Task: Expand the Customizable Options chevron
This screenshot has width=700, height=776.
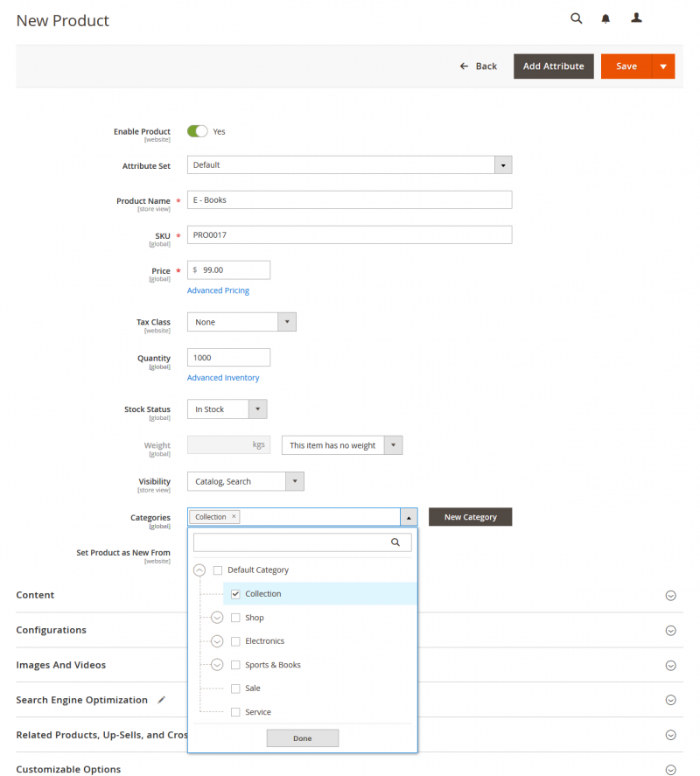Action: [x=671, y=770]
